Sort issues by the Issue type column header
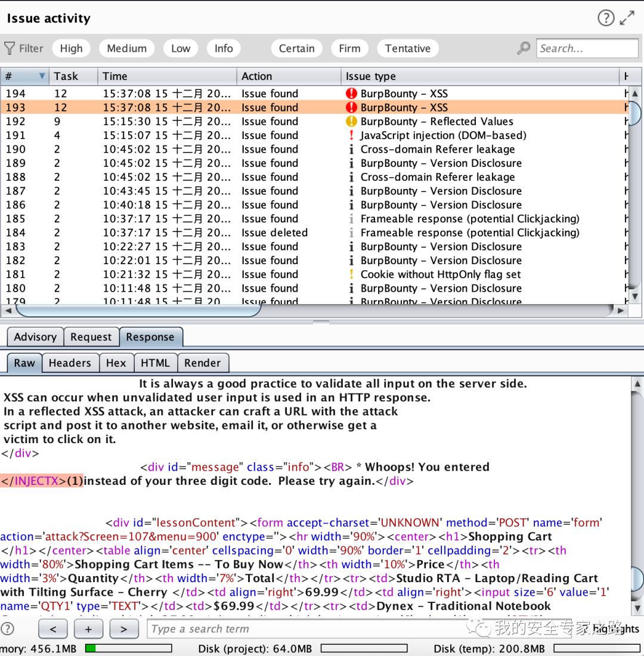 click(x=480, y=76)
